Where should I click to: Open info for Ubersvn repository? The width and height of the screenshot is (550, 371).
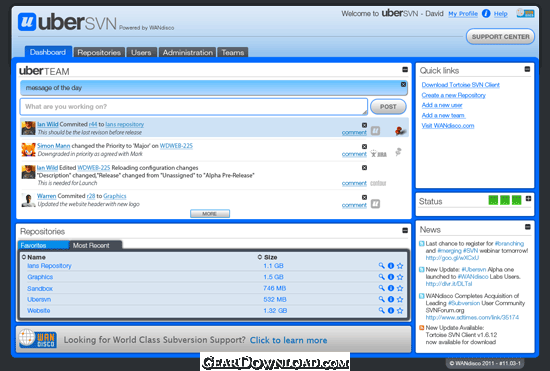point(391,299)
